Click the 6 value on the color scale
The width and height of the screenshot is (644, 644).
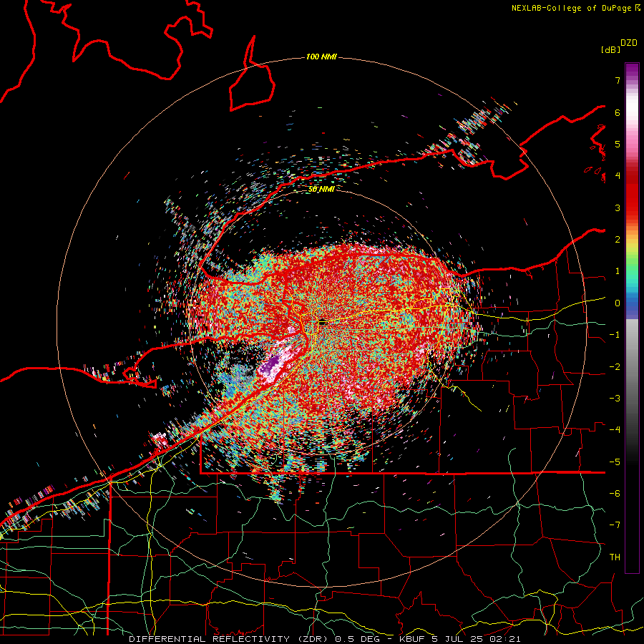click(x=618, y=112)
